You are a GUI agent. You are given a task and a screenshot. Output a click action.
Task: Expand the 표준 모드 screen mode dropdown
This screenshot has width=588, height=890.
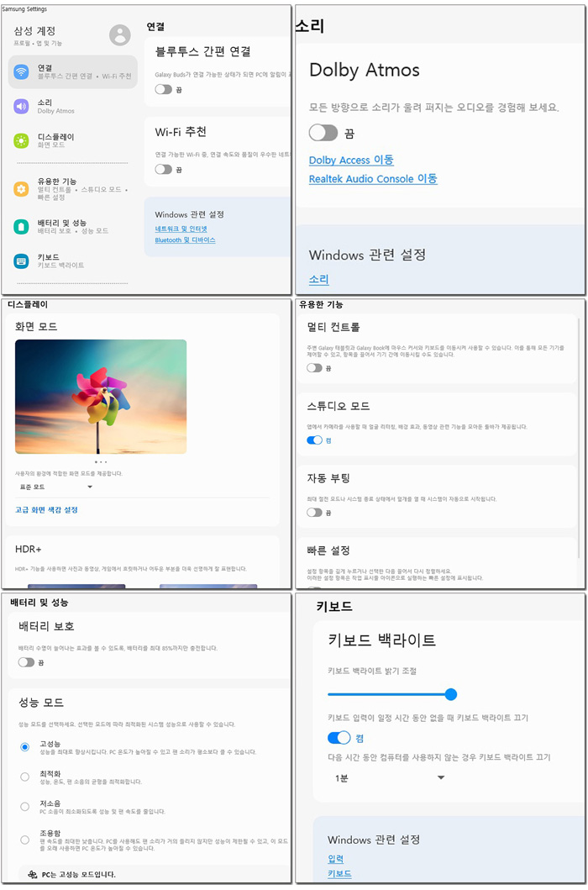pyautogui.click(x=54, y=487)
